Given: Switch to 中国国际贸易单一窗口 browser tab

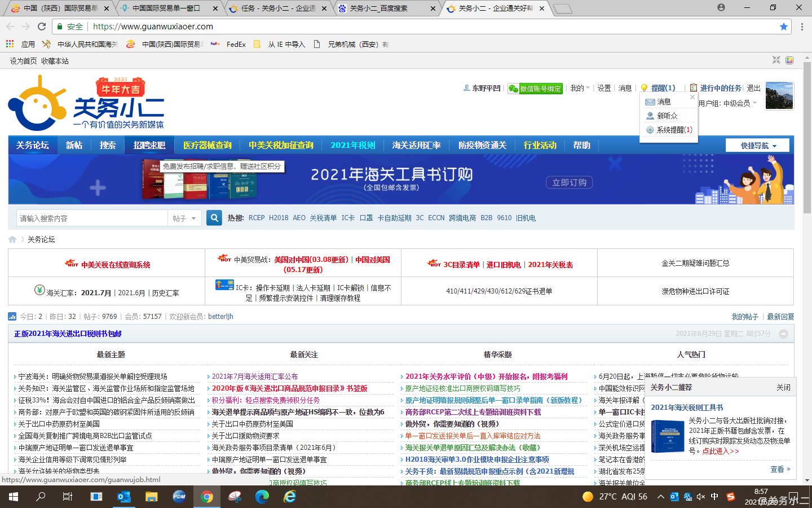Looking at the screenshot, I should (168, 8).
